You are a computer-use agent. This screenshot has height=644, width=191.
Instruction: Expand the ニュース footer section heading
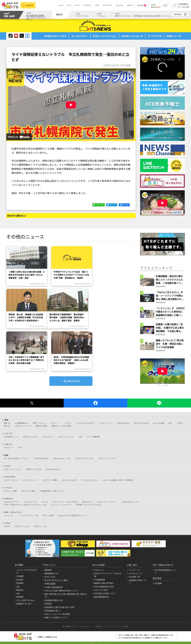point(8,433)
